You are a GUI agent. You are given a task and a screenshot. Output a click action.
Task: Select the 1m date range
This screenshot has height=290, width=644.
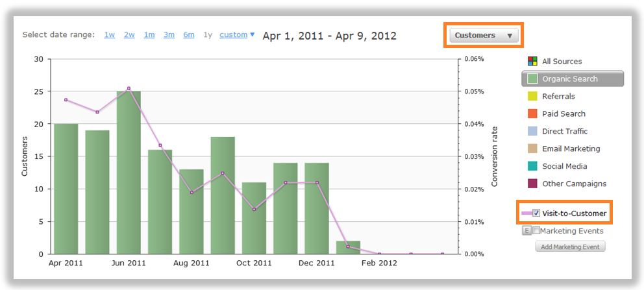click(149, 35)
